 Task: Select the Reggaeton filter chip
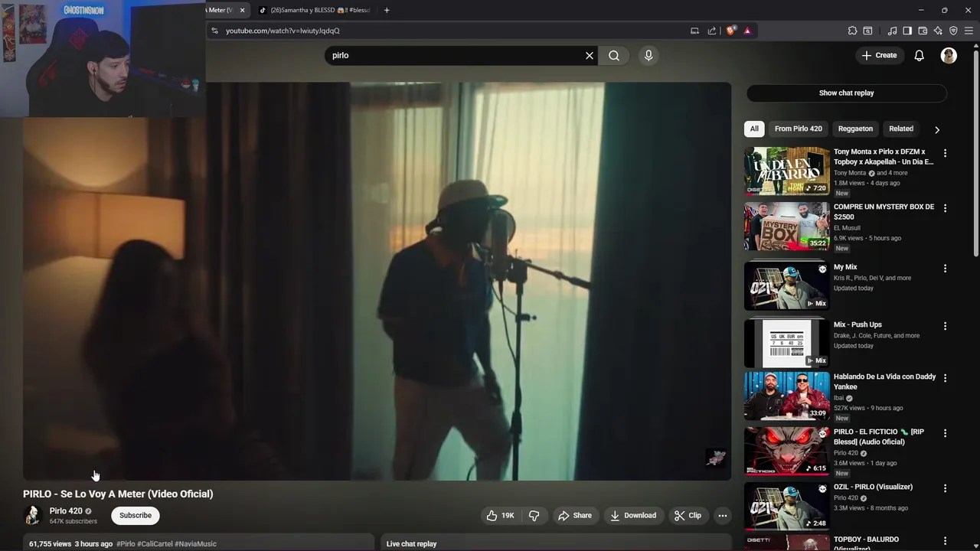coord(855,129)
